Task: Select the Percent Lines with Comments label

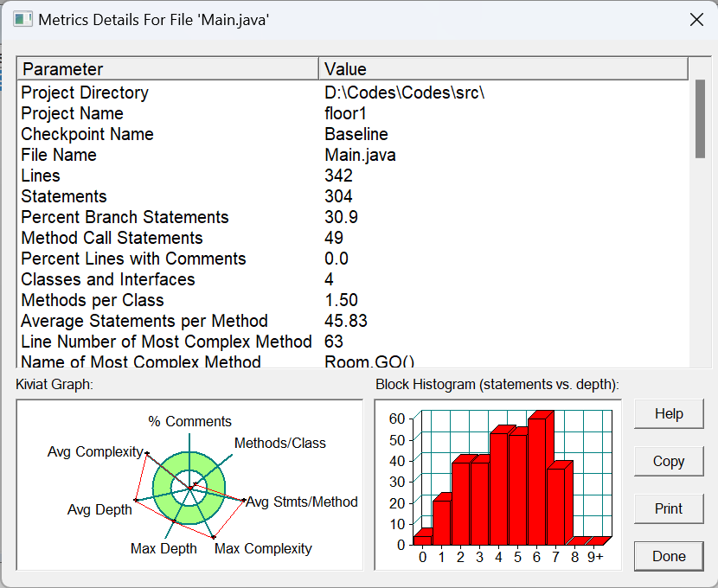Action: [133, 259]
